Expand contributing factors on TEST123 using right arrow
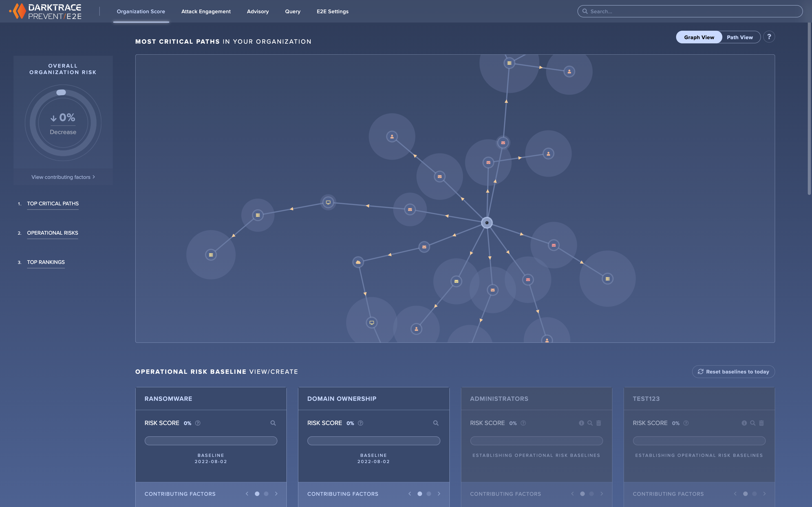Screen dimensions: 812x507 pos(765,493)
